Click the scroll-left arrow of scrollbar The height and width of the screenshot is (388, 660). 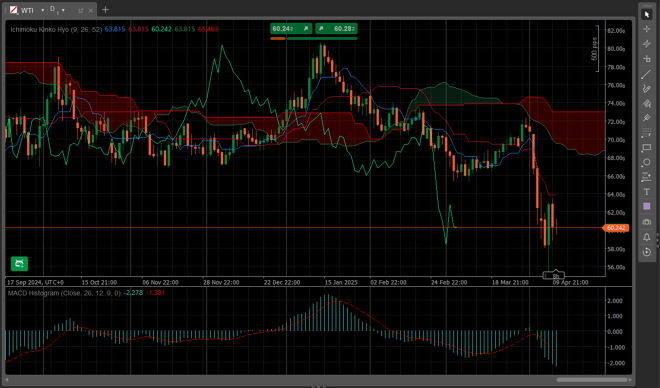[7, 380]
